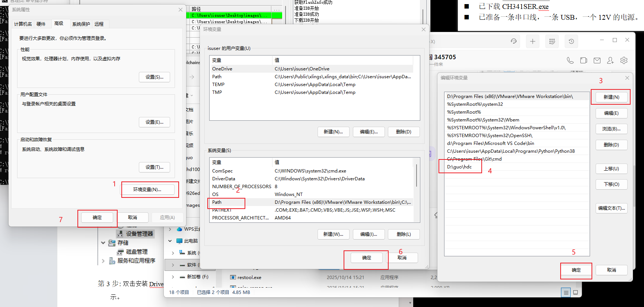
Task: Confirm System Properties with 确定
Action: click(x=97, y=218)
